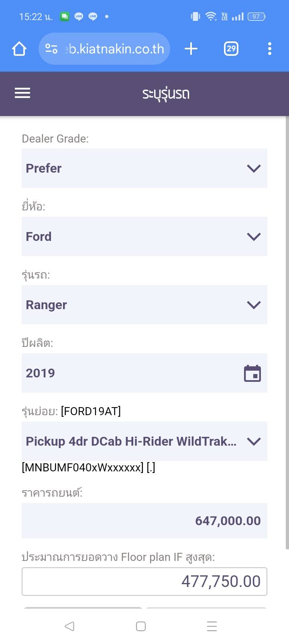289x644 pixels.
Task: Tap the browser home icon
Action: click(x=19, y=49)
